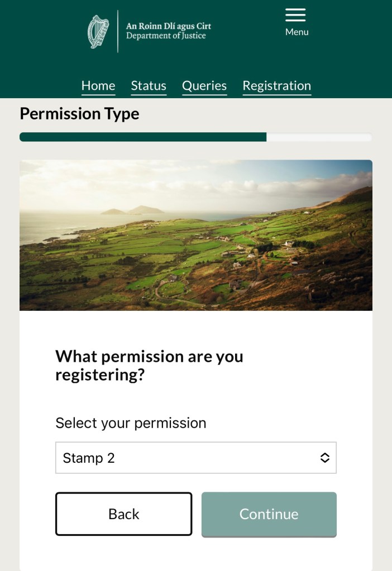Click the filled part of the progress bar

pos(142,137)
